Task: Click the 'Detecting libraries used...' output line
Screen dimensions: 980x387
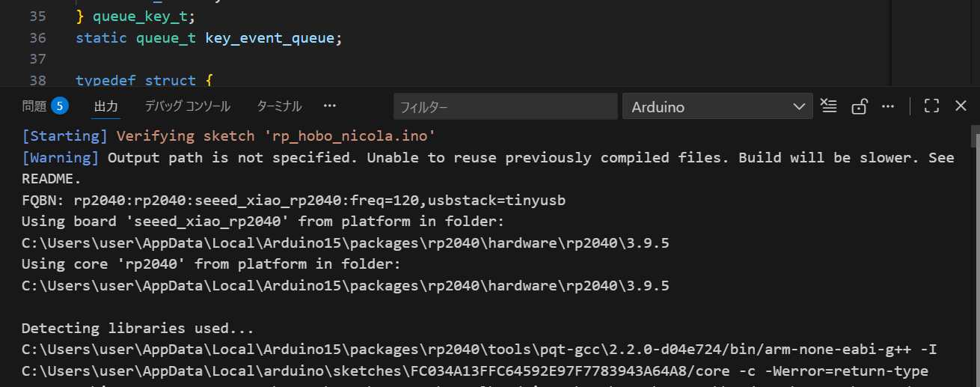Action: 138,328
